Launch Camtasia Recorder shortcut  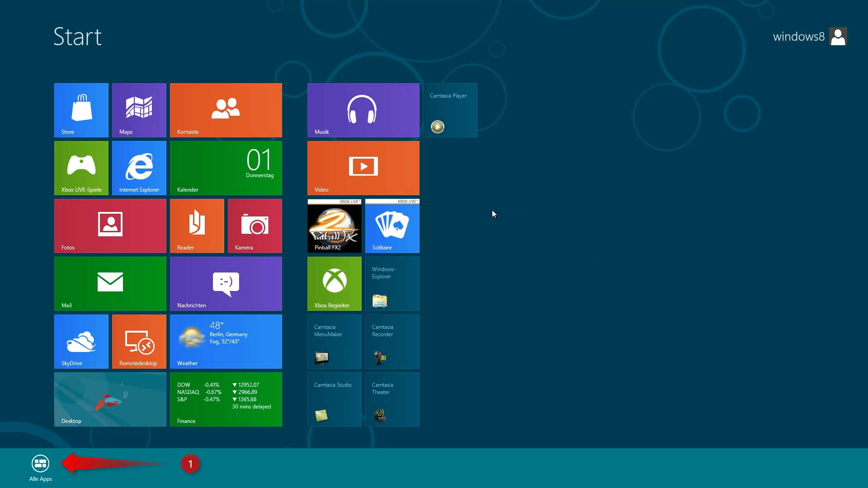(392, 341)
